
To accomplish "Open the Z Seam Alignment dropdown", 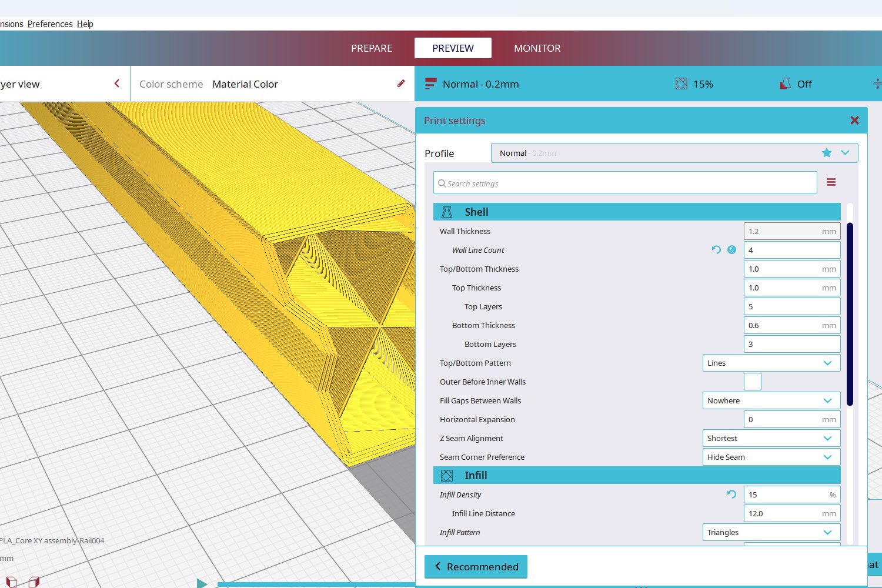I will [x=771, y=438].
